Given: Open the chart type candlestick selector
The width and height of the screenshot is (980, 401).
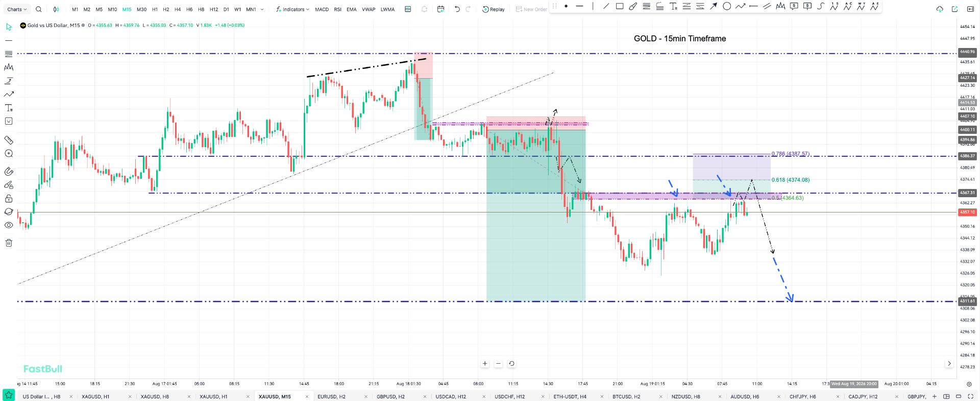Looking at the screenshot, I should (x=56, y=9).
